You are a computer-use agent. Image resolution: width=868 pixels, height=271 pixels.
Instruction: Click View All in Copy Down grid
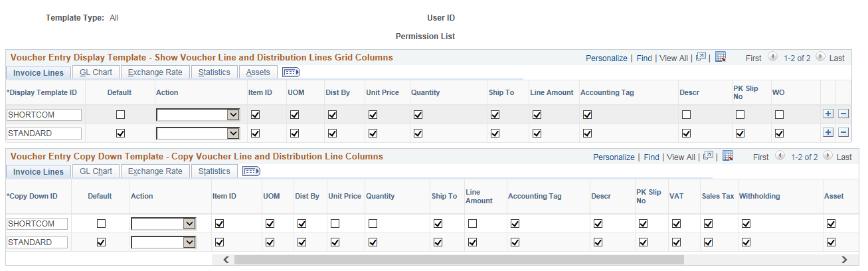click(x=681, y=157)
